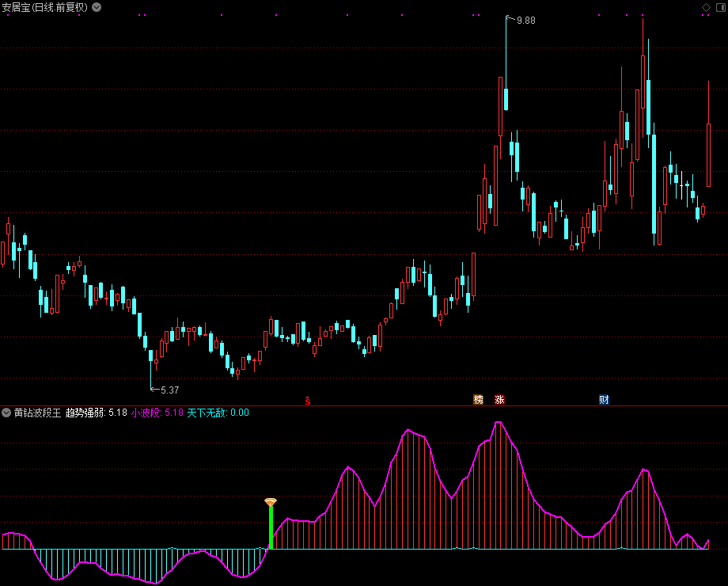This screenshot has width=728, height=586.
Task: Click the diamond icon at top right
Action: tap(706, 7)
